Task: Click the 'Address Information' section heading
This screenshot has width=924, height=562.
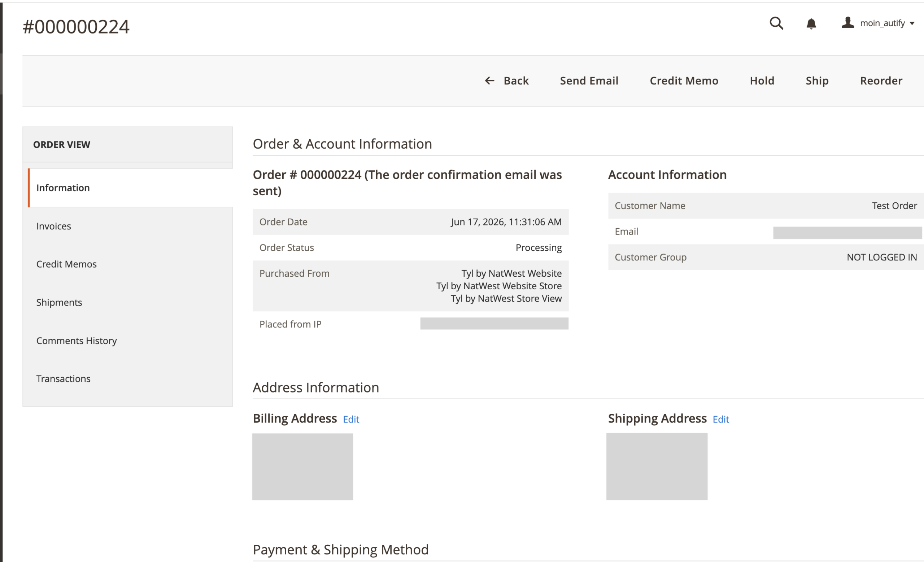Action: coord(316,387)
